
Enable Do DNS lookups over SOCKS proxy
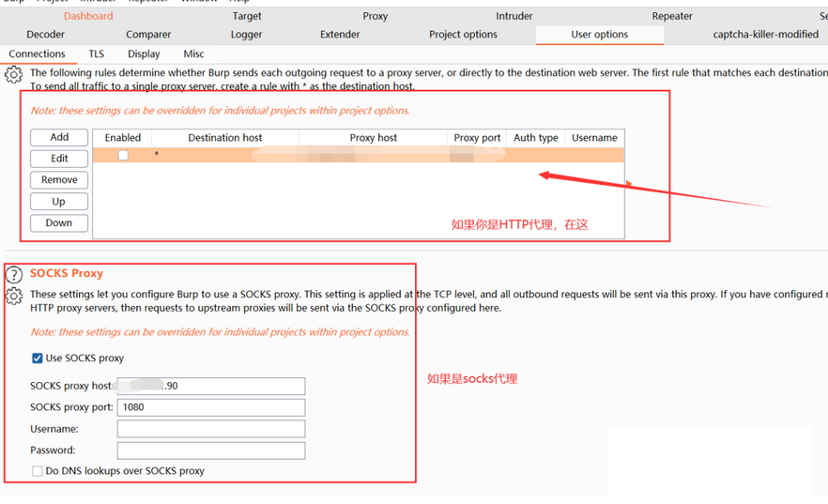click(x=37, y=471)
